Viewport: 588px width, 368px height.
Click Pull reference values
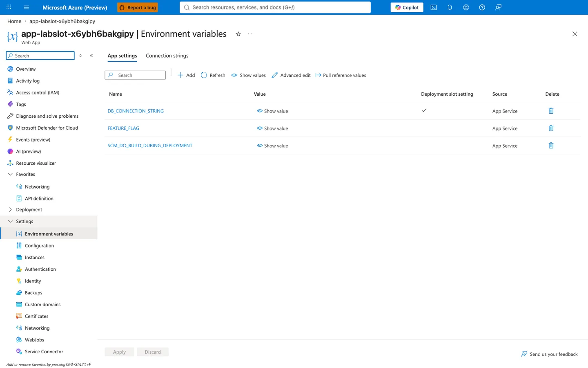pyautogui.click(x=341, y=75)
